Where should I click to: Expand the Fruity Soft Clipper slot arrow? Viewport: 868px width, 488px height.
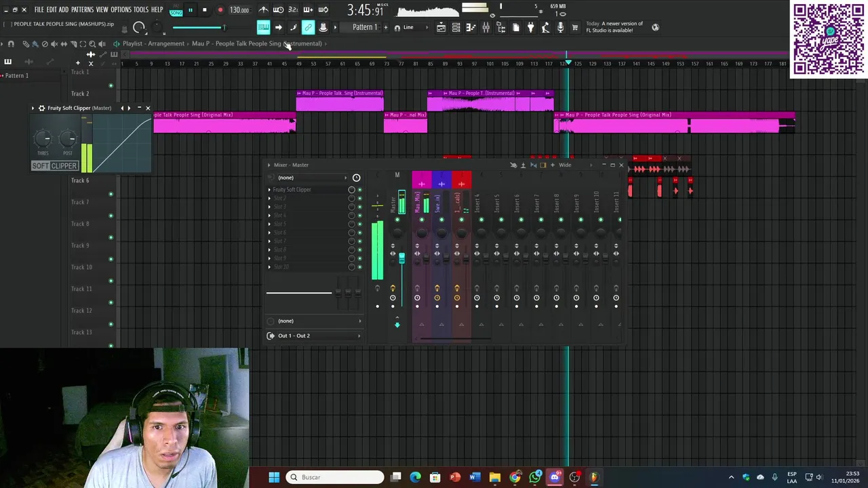click(x=269, y=190)
